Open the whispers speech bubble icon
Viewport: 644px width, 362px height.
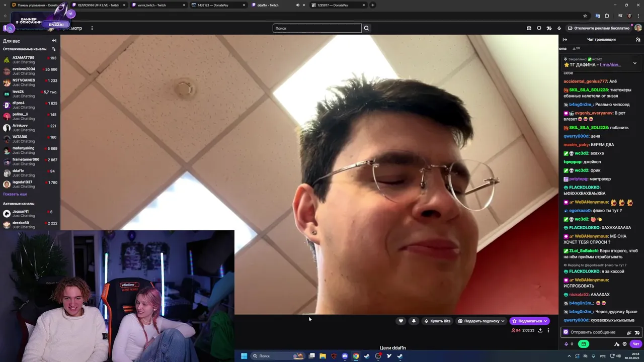(539, 28)
